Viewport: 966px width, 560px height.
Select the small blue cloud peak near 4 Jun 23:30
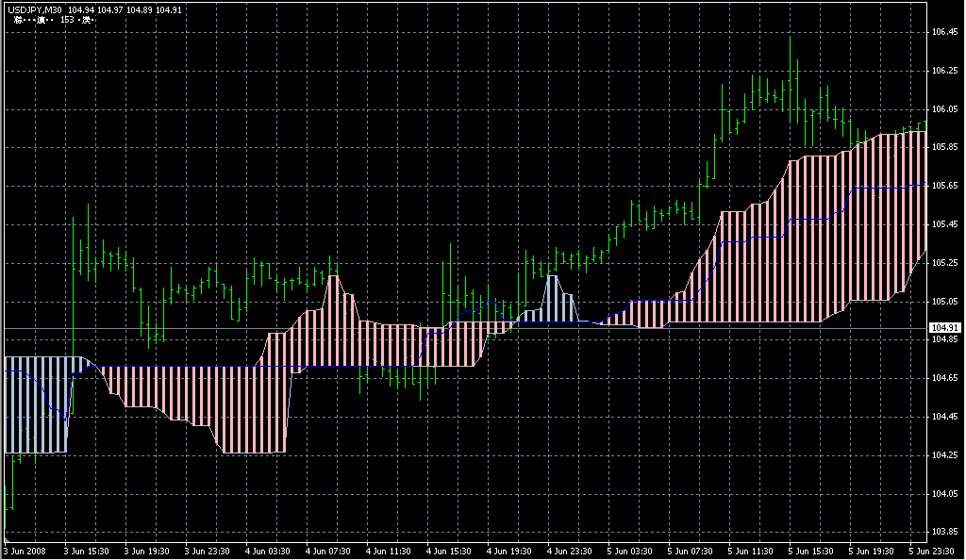[x=555, y=302]
